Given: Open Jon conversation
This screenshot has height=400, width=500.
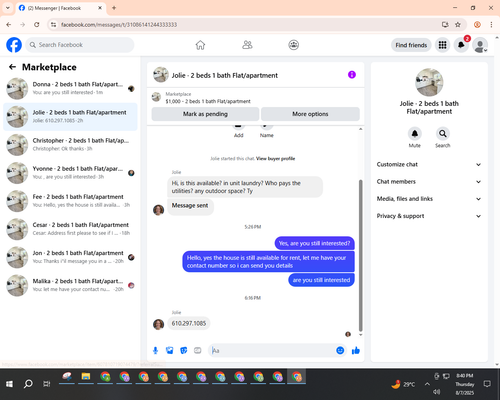Looking at the screenshot, I should (70, 257).
